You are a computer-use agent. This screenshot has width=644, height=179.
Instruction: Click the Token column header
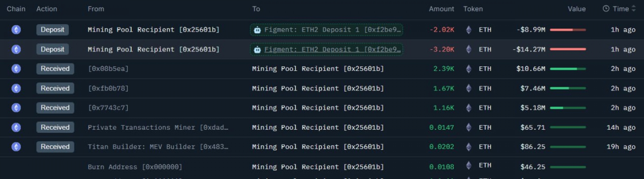coord(473,9)
